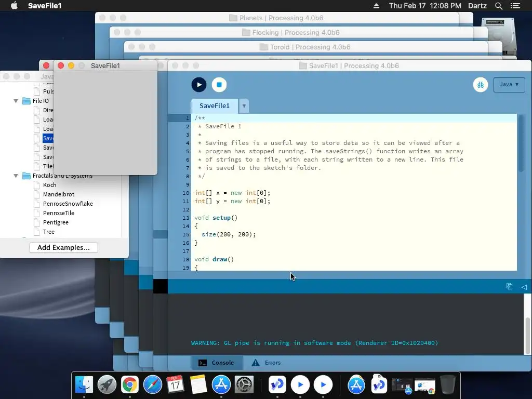The width and height of the screenshot is (532, 399).
Task: Open Spotlight search magnifier
Action: pos(498,6)
